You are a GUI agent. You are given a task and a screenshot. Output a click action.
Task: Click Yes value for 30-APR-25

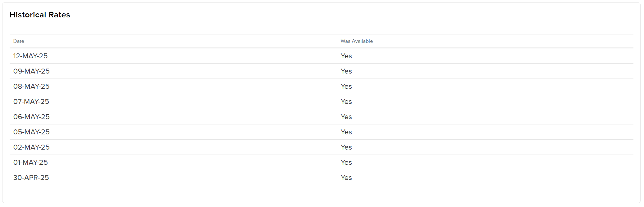tap(346, 178)
